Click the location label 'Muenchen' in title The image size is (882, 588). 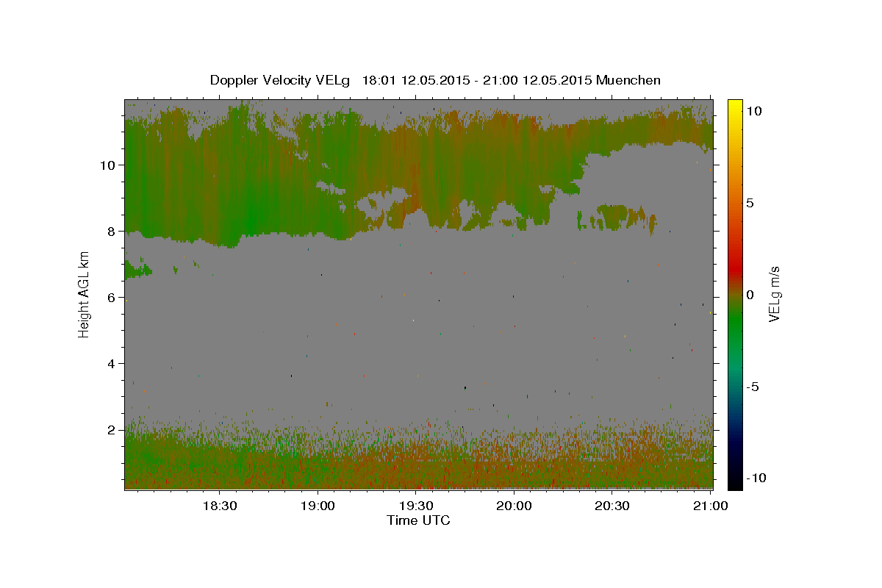click(629, 80)
